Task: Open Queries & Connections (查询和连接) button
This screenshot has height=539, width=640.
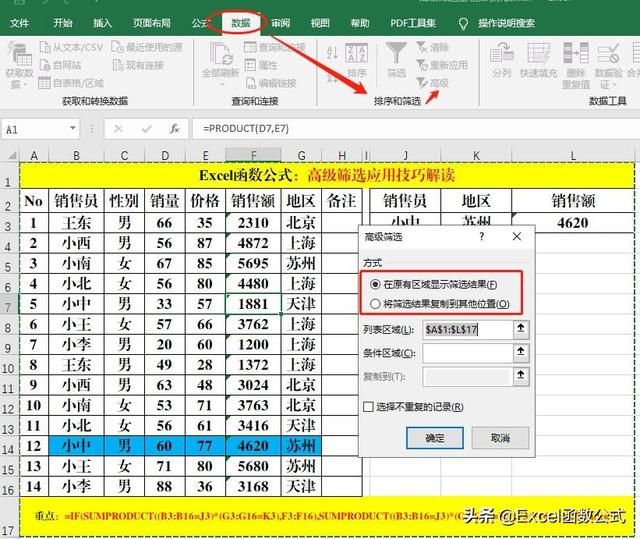Action: (x=275, y=47)
